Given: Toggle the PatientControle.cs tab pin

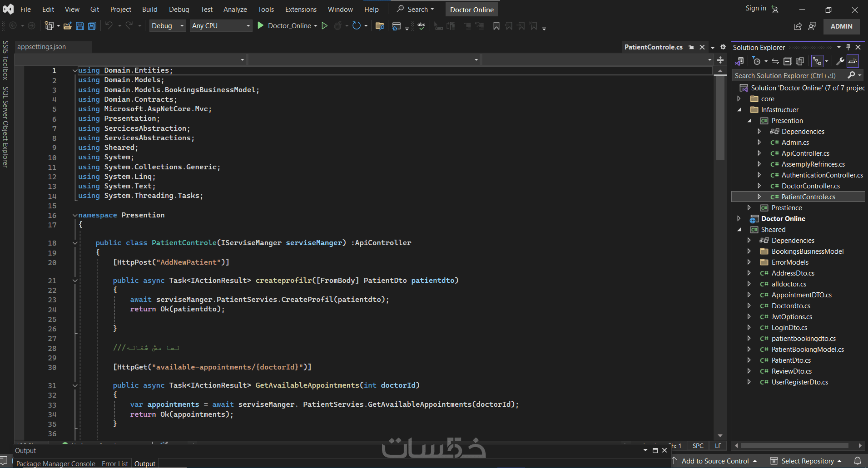Looking at the screenshot, I should (x=691, y=47).
